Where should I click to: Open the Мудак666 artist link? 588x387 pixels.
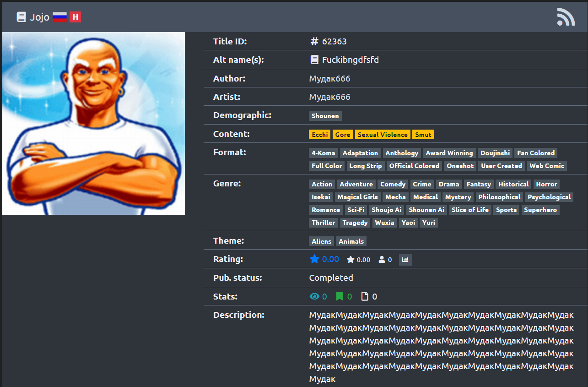pyautogui.click(x=329, y=97)
